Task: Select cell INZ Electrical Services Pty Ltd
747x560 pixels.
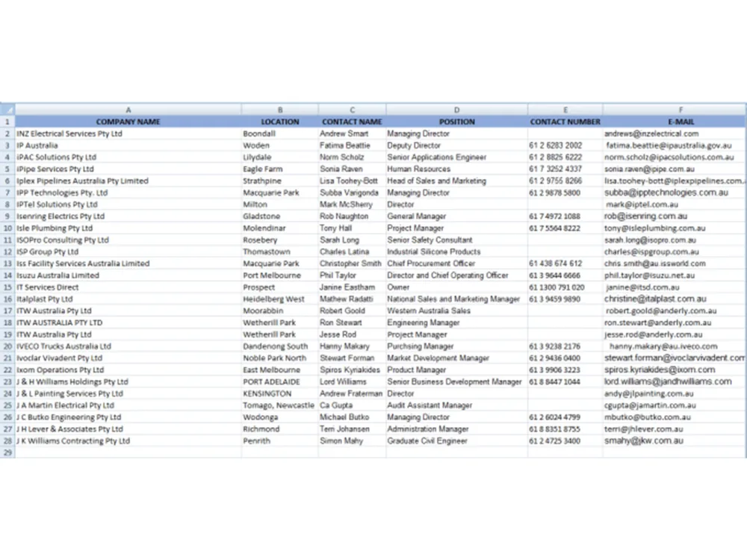Action: (128, 134)
